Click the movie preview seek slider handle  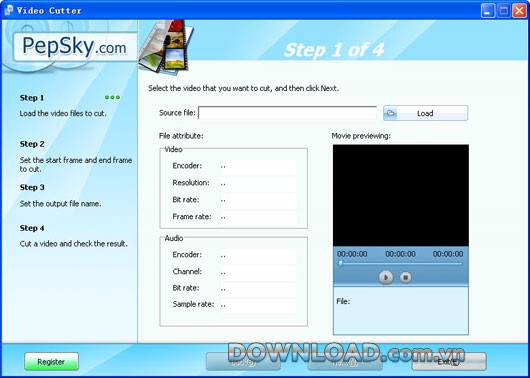point(341,263)
